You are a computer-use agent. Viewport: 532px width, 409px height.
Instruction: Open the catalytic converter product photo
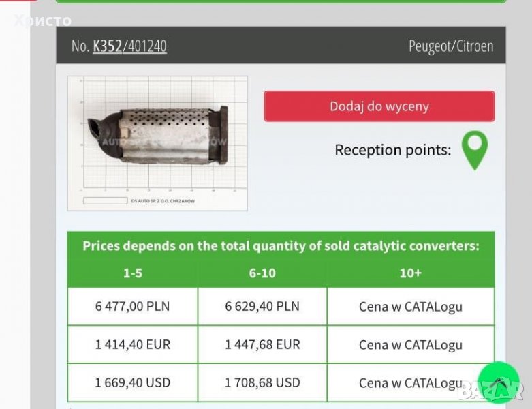point(157,143)
